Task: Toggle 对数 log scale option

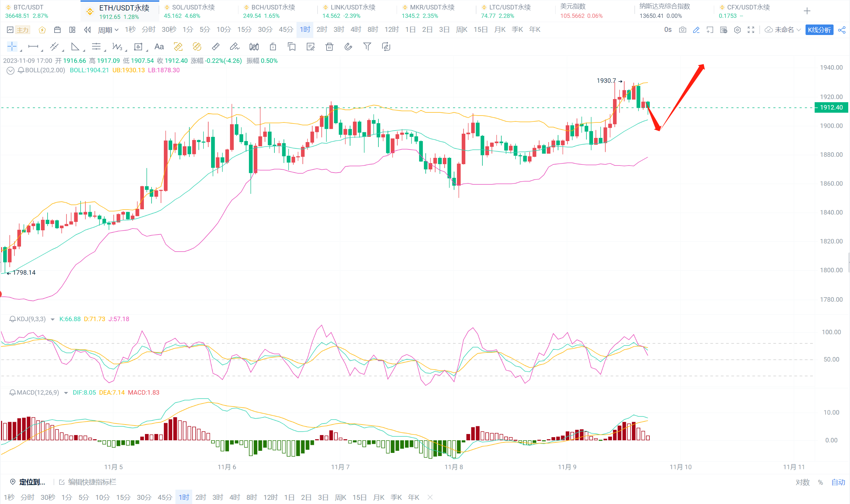Action: point(802,482)
